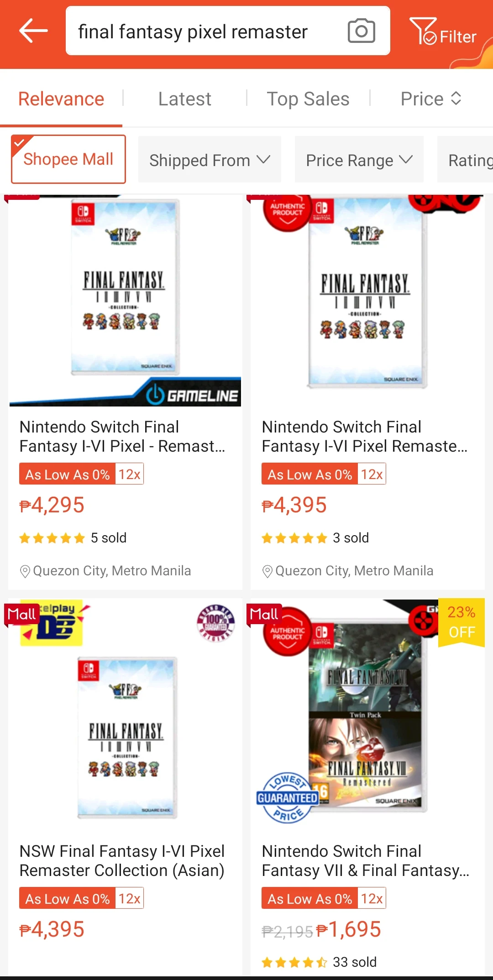Open the Price Range filter options
Viewport: 493px width, 980px height.
pyautogui.click(x=359, y=160)
